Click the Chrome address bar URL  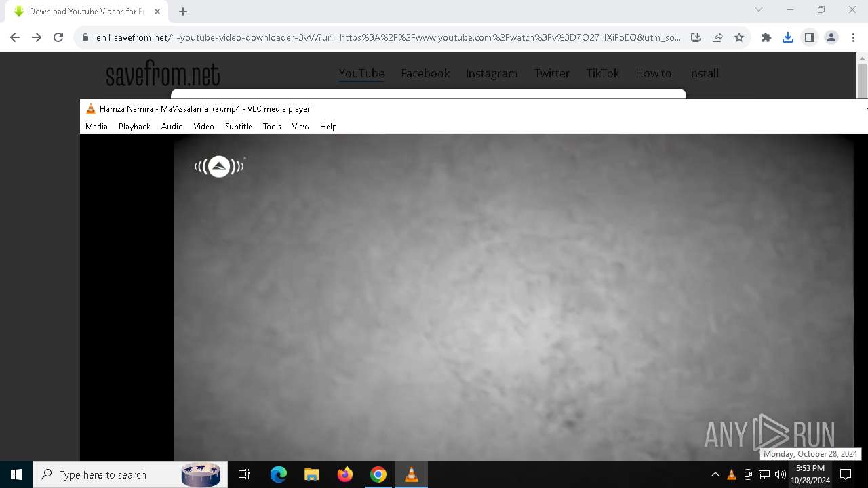tap(388, 38)
